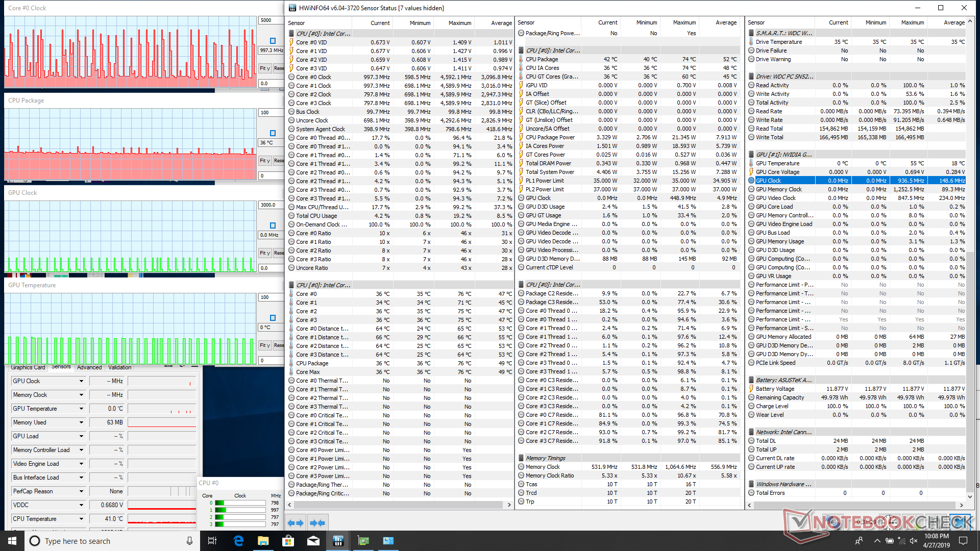Show hidden icons chevron in system tray
980x551 pixels.
[876, 541]
